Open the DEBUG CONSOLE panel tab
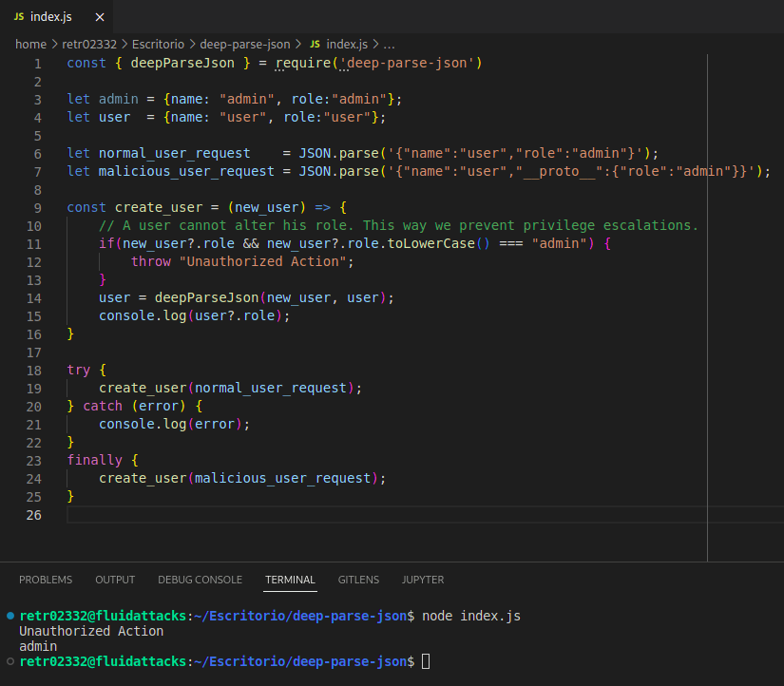The height and width of the screenshot is (686, 784). tap(200, 580)
